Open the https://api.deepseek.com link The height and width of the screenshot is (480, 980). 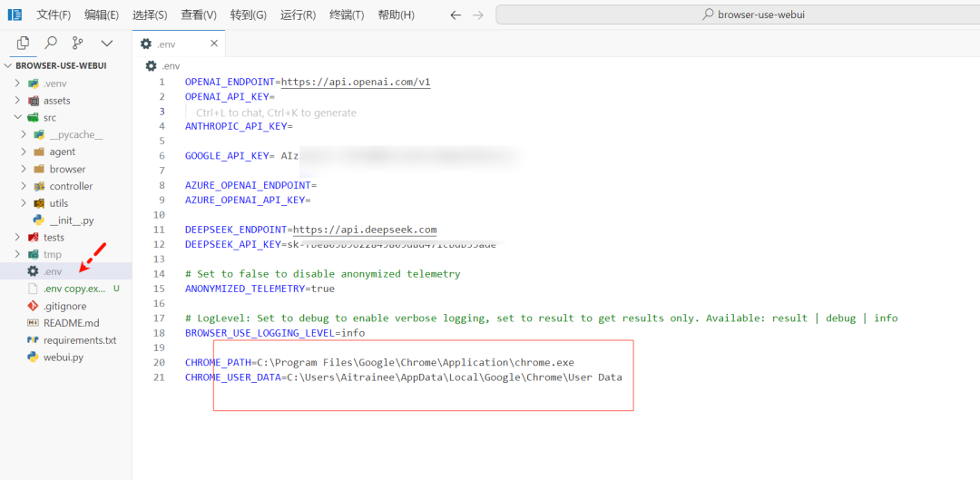pyautogui.click(x=365, y=230)
